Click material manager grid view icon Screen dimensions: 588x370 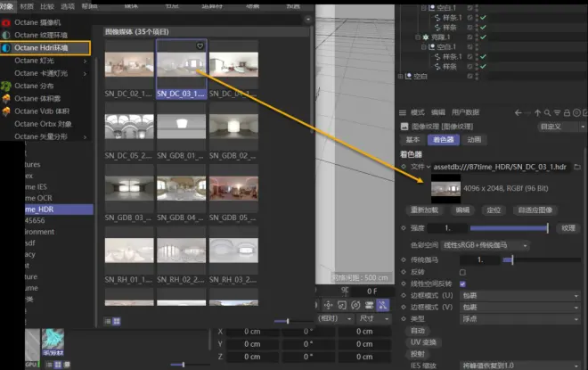pyautogui.click(x=58, y=365)
